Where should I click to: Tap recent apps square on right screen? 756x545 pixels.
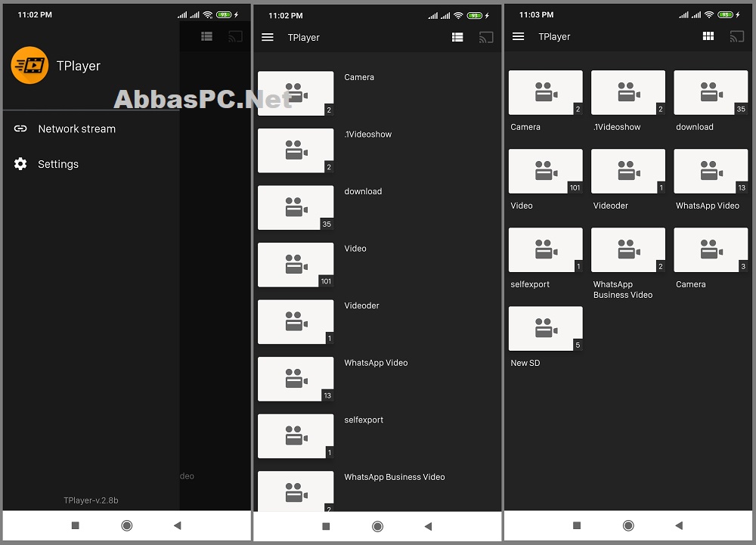pos(577,525)
